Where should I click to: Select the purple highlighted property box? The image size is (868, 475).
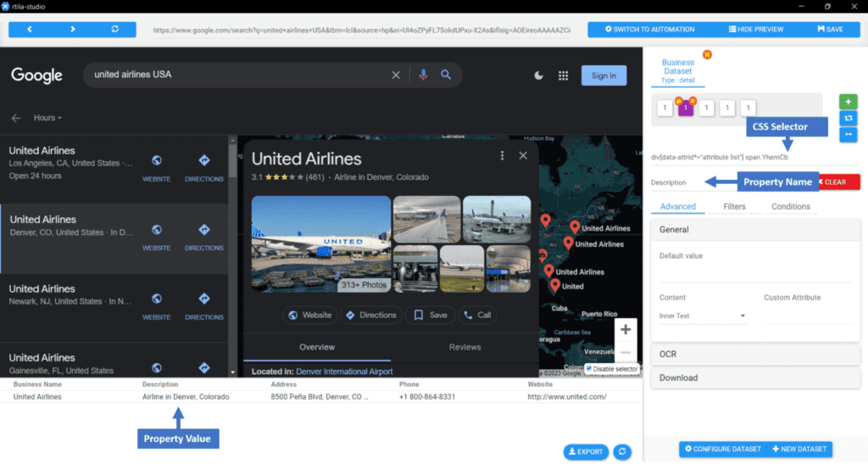(x=685, y=108)
